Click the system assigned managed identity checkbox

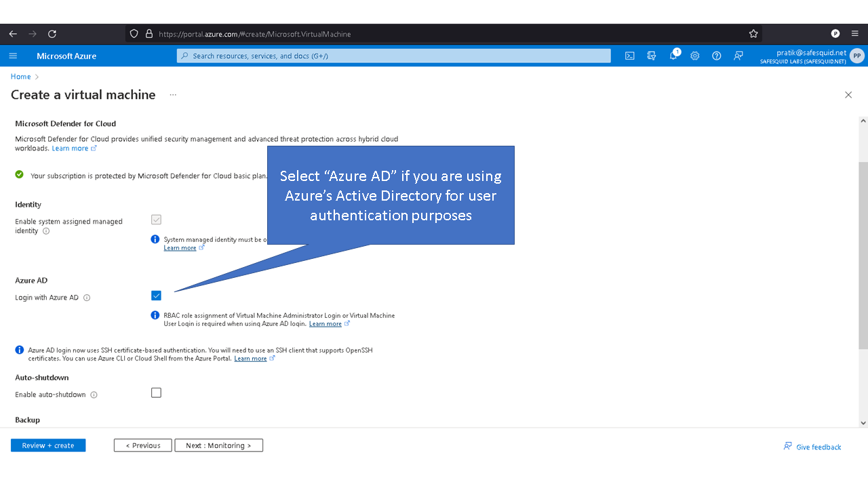click(157, 220)
